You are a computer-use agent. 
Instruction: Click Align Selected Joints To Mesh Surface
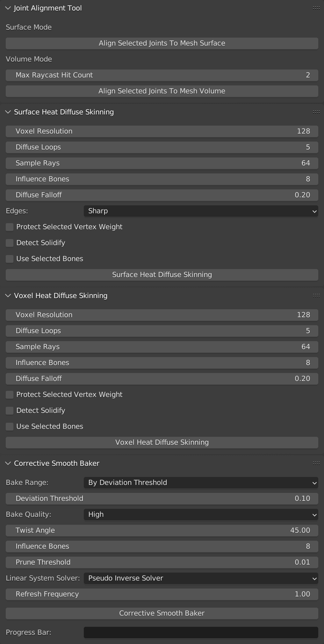(x=162, y=43)
